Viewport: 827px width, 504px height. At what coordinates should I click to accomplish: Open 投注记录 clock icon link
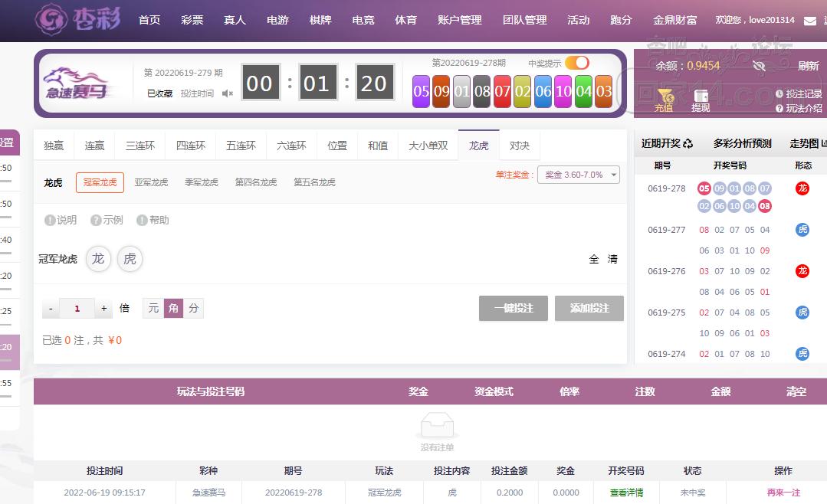click(779, 93)
